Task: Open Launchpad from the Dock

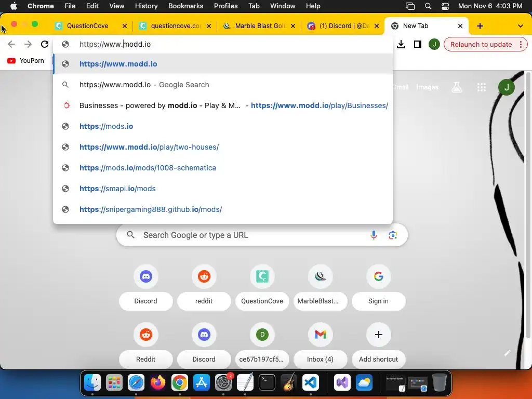Action: click(114, 383)
